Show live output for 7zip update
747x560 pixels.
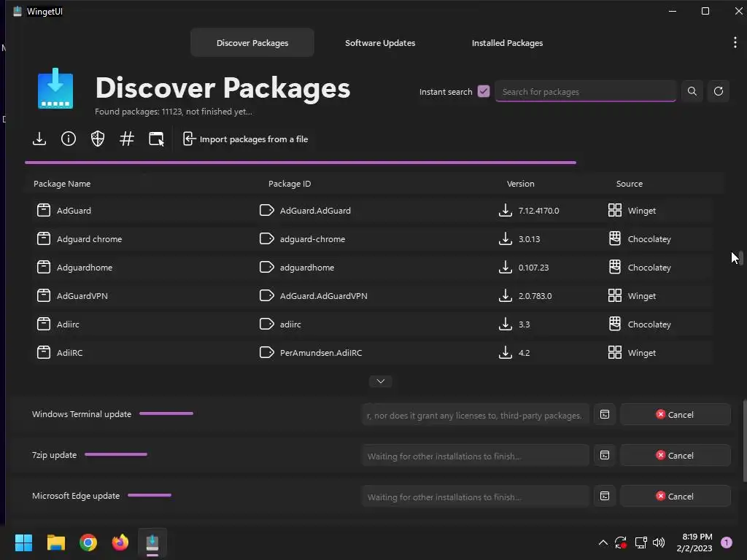(605, 456)
